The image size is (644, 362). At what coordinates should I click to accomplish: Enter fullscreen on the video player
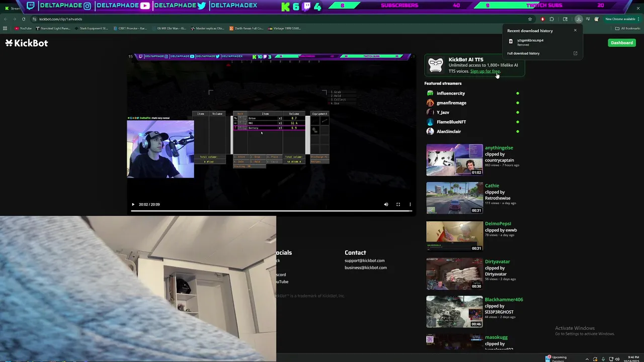(398, 205)
